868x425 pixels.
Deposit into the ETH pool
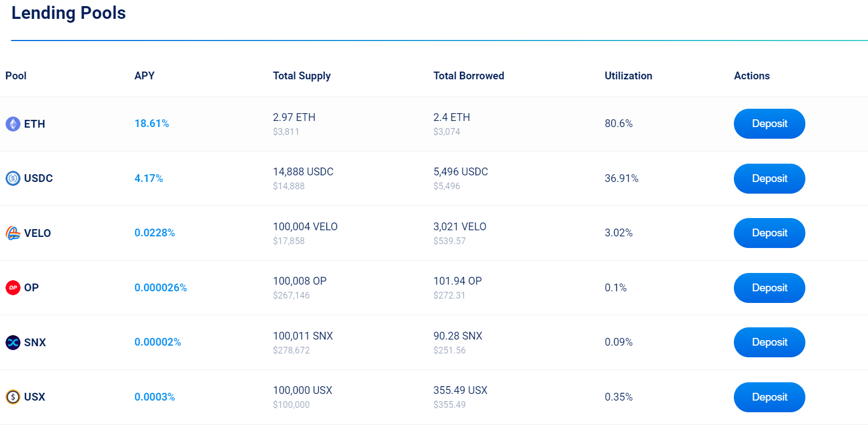tap(769, 124)
